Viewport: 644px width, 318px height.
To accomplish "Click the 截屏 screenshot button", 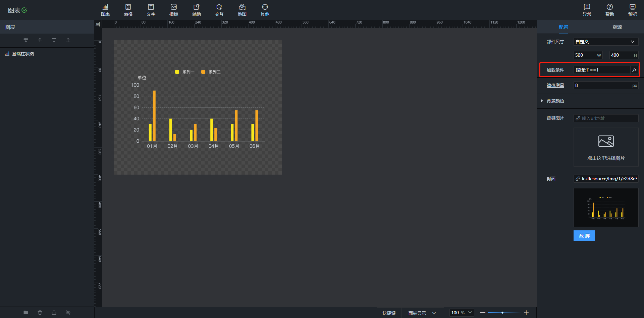I will coord(584,236).
